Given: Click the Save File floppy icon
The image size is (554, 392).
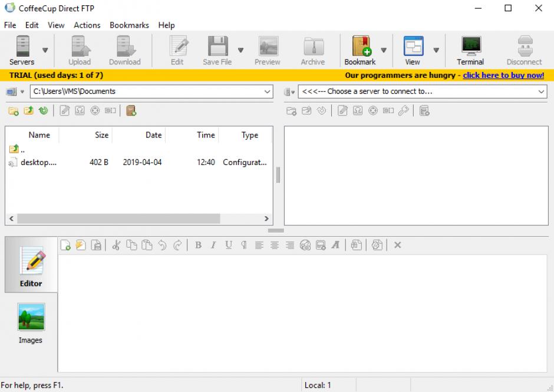Looking at the screenshot, I should coord(217,46).
